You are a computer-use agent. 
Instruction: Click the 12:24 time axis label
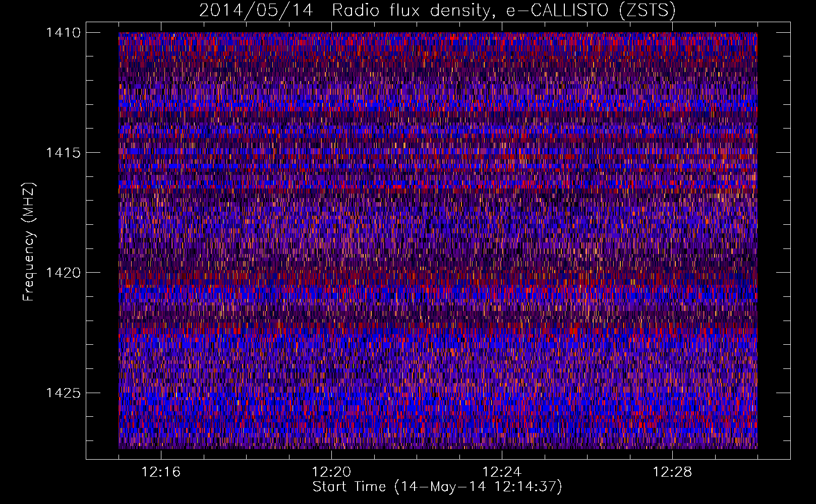coord(502,472)
